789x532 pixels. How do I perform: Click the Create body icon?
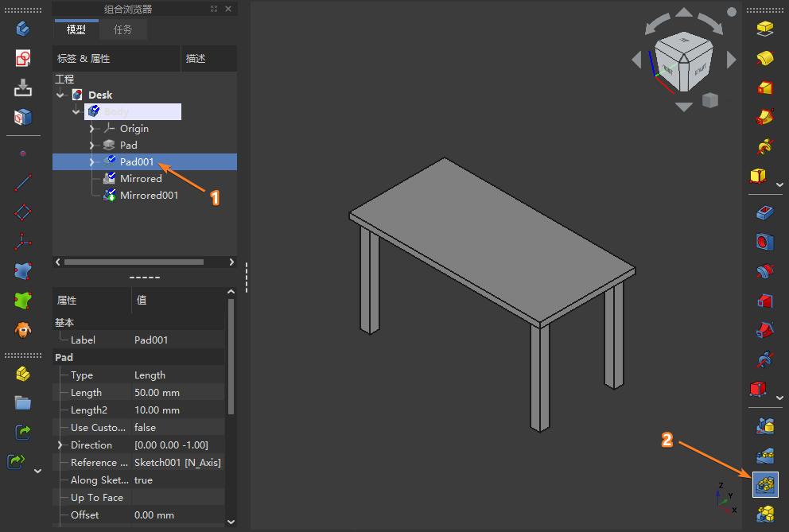pyautogui.click(x=23, y=29)
